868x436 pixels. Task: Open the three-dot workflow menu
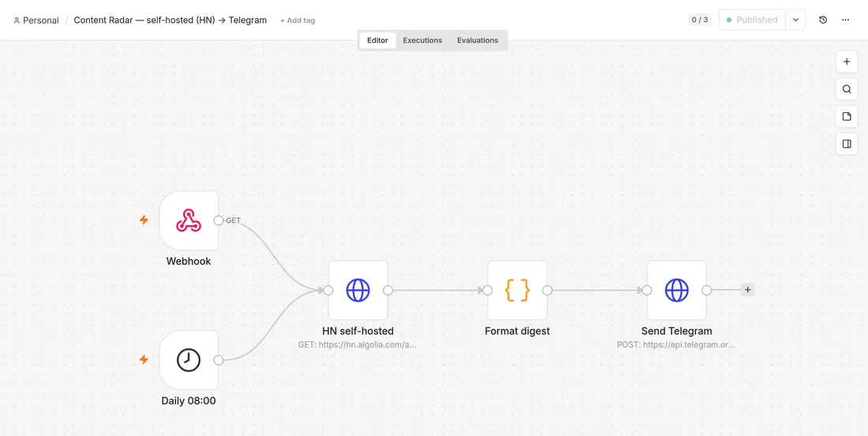(845, 20)
